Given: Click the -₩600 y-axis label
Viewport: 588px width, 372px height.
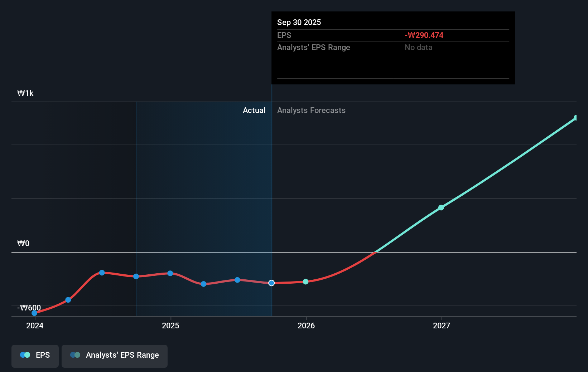Looking at the screenshot, I should pyautogui.click(x=29, y=308).
